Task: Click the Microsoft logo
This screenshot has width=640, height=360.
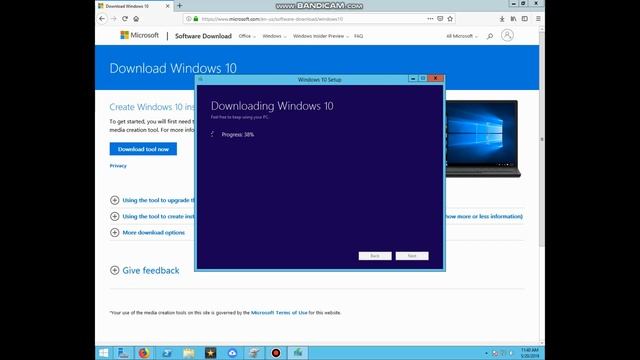Action: pyautogui.click(x=139, y=36)
